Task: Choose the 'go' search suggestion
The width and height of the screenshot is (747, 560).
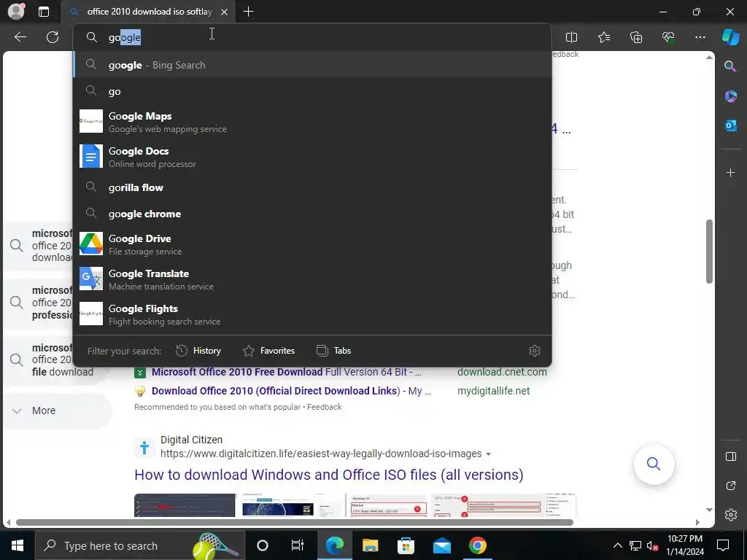Action: [312, 91]
